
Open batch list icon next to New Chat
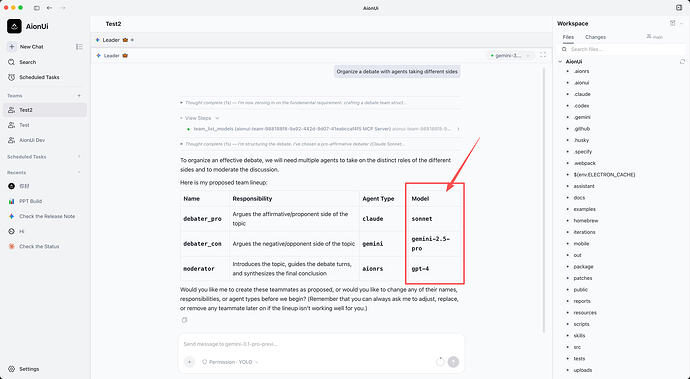tap(79, 47)
